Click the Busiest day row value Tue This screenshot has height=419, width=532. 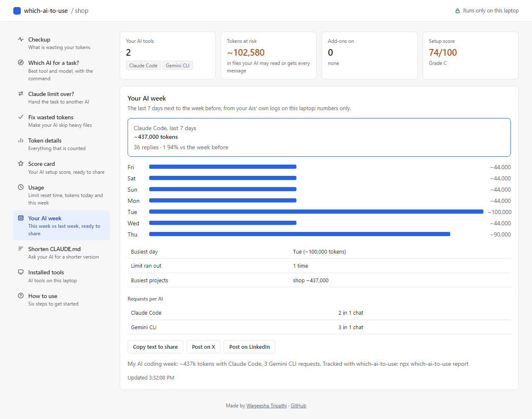[x=319, y=251]
